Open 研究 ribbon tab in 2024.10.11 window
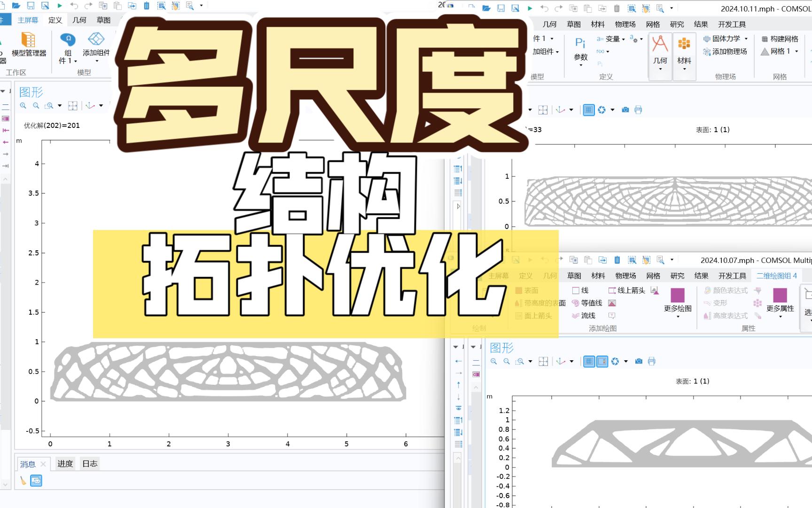This screenshot has width=812, height=508. (677, 24)
